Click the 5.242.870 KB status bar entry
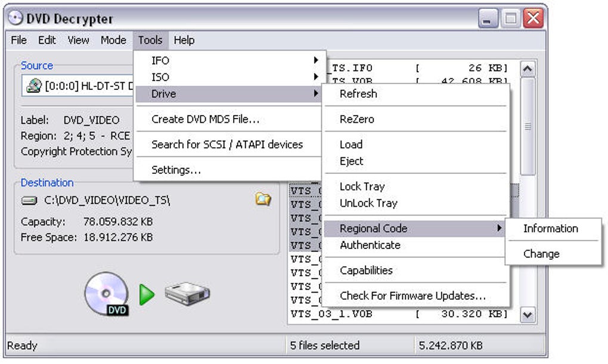Viewport: 608px width, 364px height. pyautogui.click(x=451, y=346)
